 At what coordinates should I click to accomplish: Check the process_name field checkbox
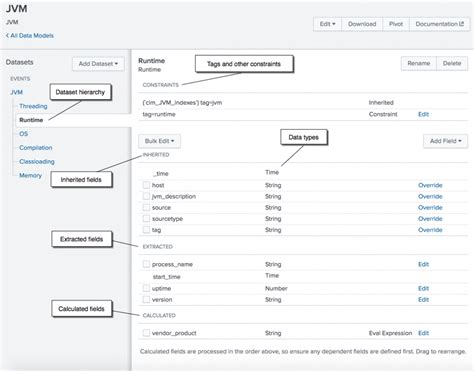click(146, 264)
